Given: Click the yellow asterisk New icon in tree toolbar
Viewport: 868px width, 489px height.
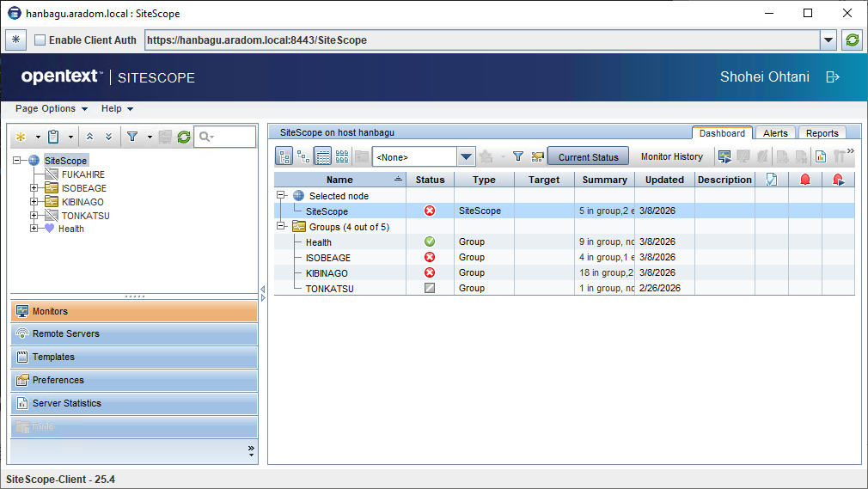Looking at the screenshot, I should [x=21, y=137].
